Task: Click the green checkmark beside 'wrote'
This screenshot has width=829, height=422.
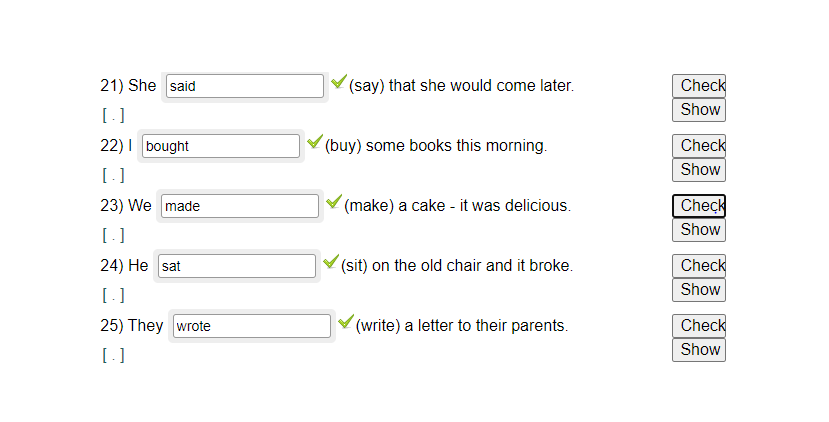Action: click(345, 322)
